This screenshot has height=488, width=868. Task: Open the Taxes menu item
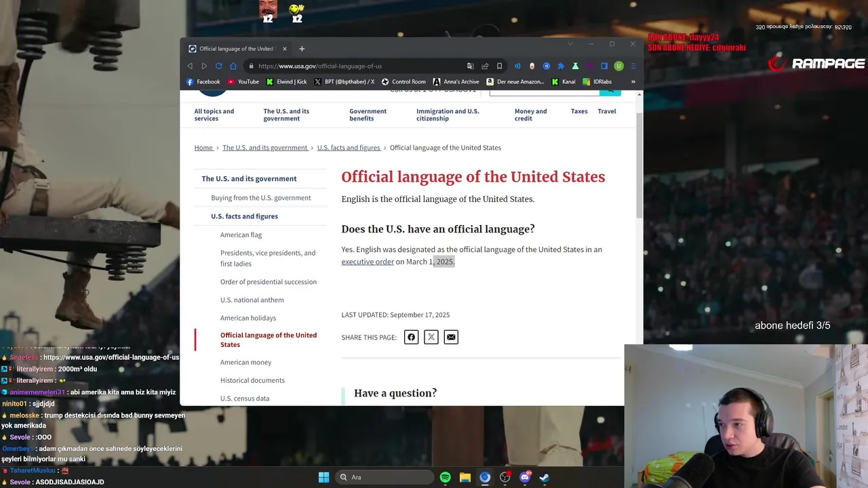(x=579, y=111)
